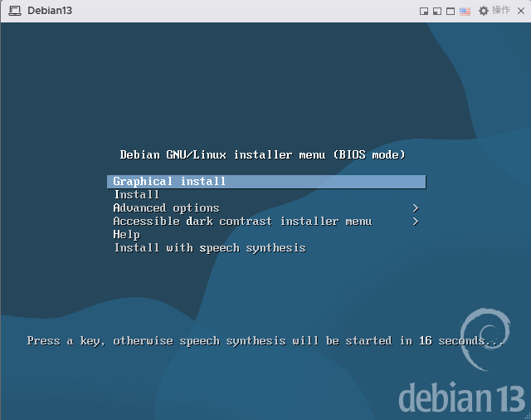Select the Install menu entry
The height and width of the screenshot is (420, 531).
[137, 195]
